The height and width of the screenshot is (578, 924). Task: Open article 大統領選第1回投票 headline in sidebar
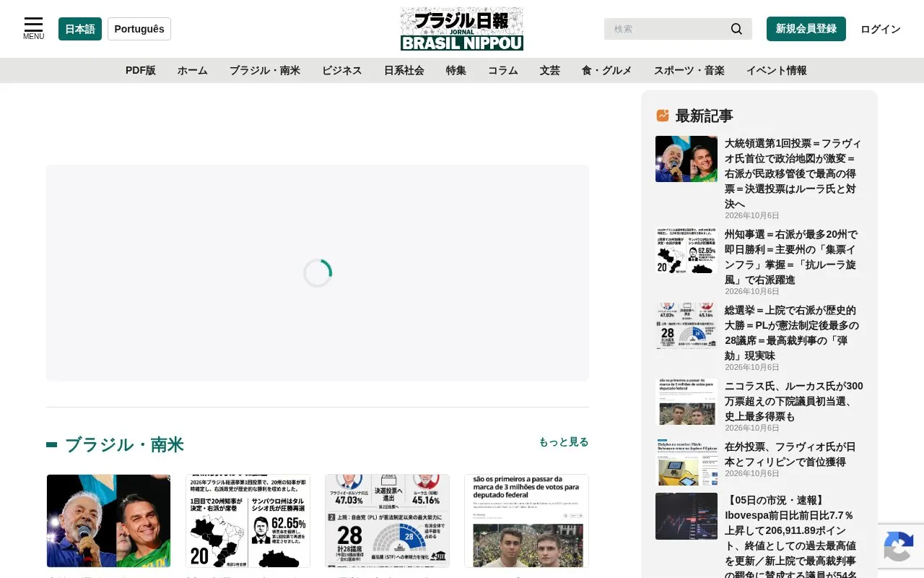pos(794,173)
